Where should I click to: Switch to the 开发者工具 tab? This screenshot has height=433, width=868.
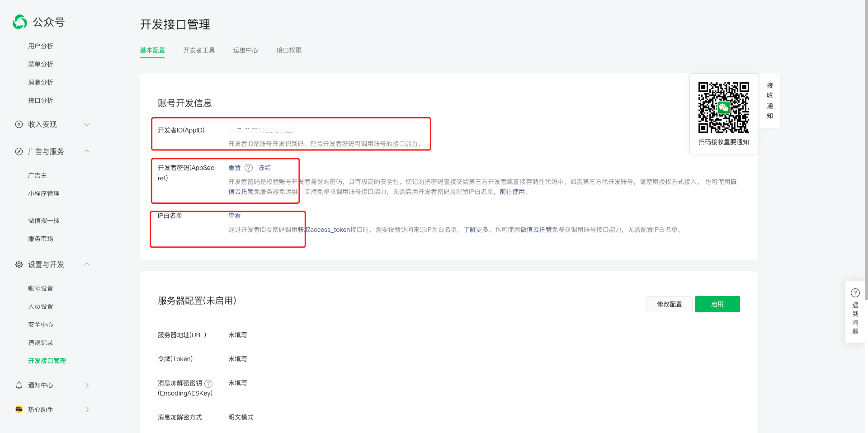click(198, 50)
